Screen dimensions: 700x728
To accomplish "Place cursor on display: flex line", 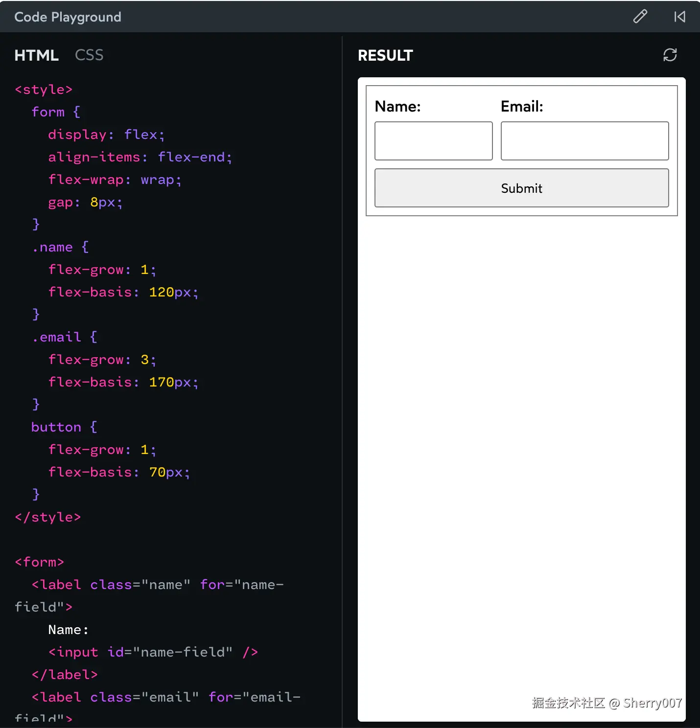I will 106,135.
